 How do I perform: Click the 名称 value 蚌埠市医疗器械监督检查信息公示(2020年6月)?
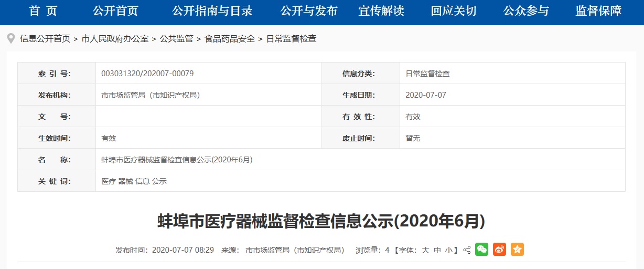click(177, 160)
